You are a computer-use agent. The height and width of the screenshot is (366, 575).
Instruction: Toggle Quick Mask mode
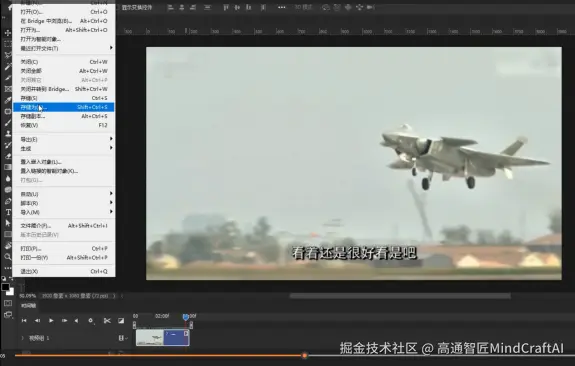click(x=7, y=303)
